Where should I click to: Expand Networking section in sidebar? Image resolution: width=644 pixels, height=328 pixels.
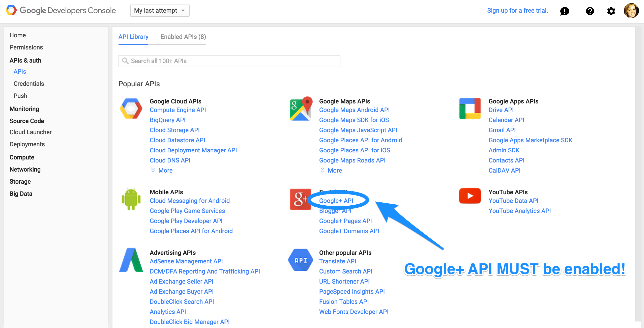pyautogui.click(x=25, y=169)
